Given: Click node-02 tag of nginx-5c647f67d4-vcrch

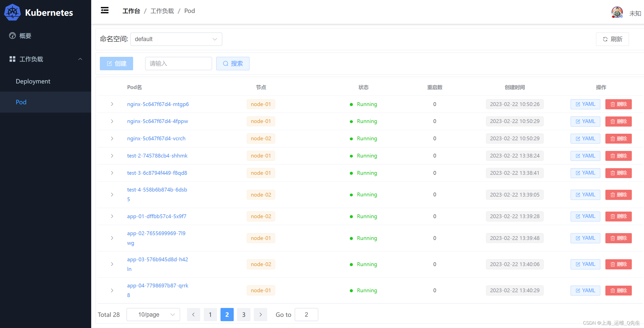Looking at the screenshot, I should (x=261, y=139).
